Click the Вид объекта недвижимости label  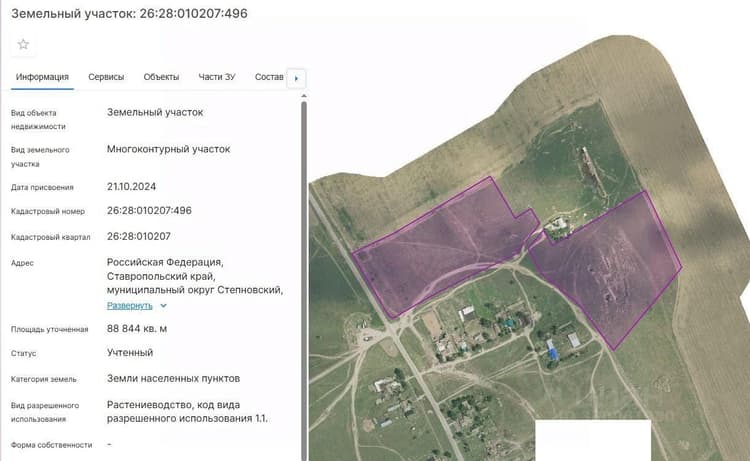pos(38,120)
